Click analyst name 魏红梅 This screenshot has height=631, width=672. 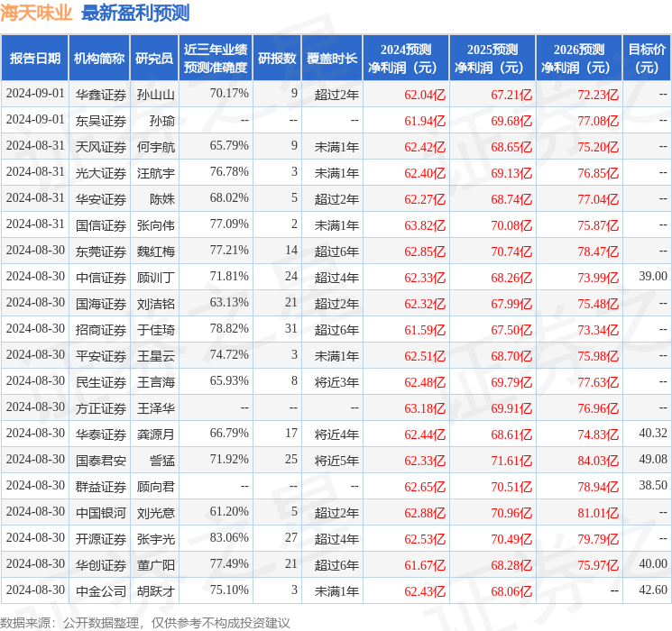pos(155,251)
